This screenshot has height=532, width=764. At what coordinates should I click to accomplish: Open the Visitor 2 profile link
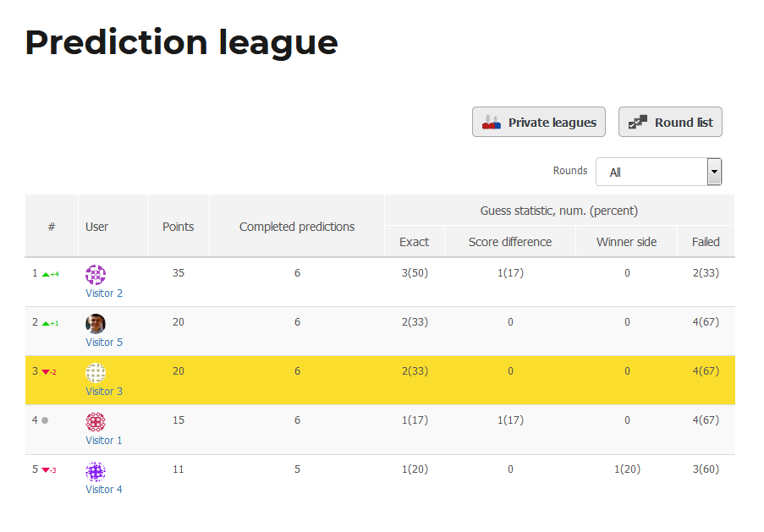pos(104,293)
